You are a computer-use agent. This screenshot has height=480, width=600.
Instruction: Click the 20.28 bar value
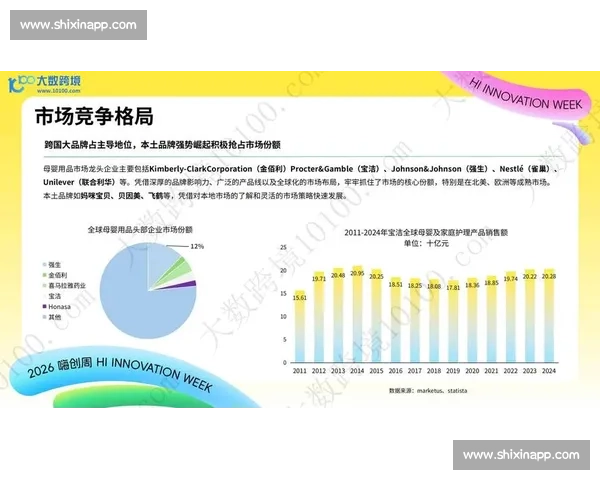click(549, 276)
